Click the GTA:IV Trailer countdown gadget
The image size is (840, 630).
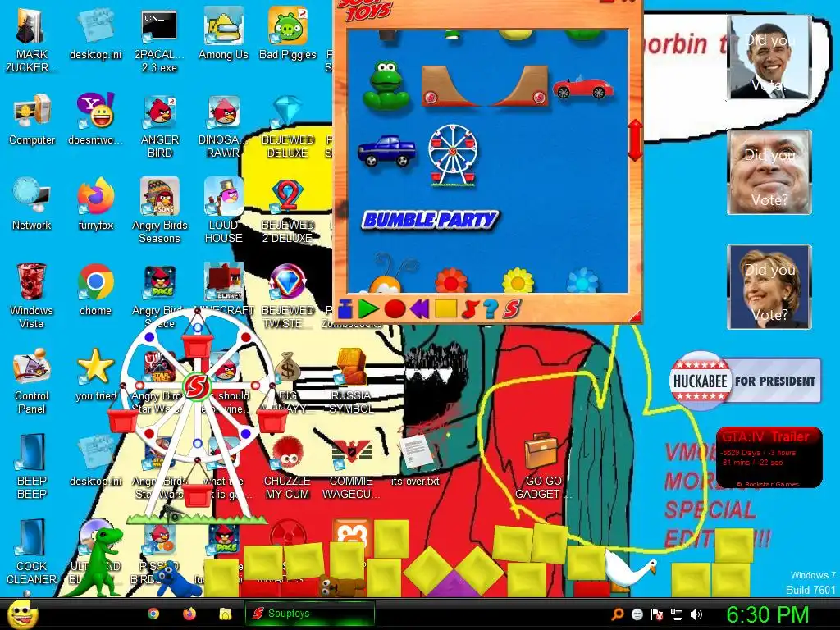coord(769,457)
